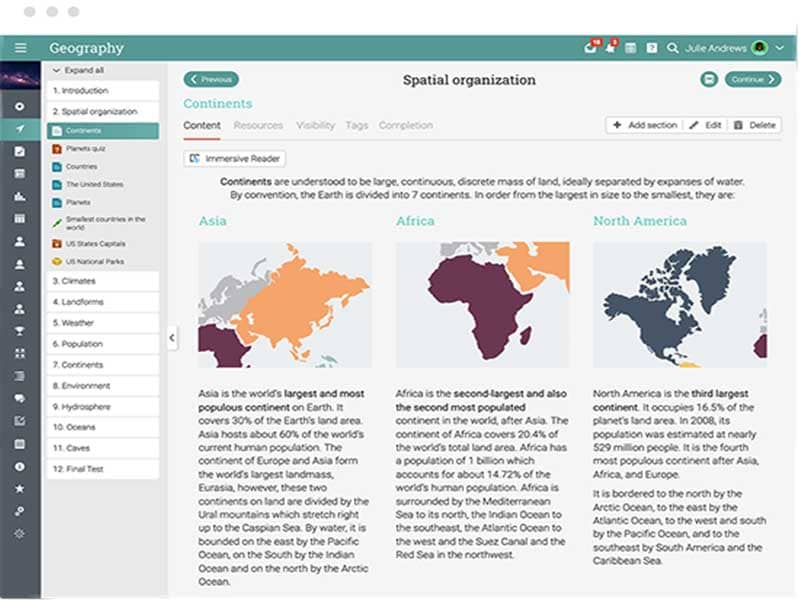
Task: Click the Continue button
Action: (753, 79)
